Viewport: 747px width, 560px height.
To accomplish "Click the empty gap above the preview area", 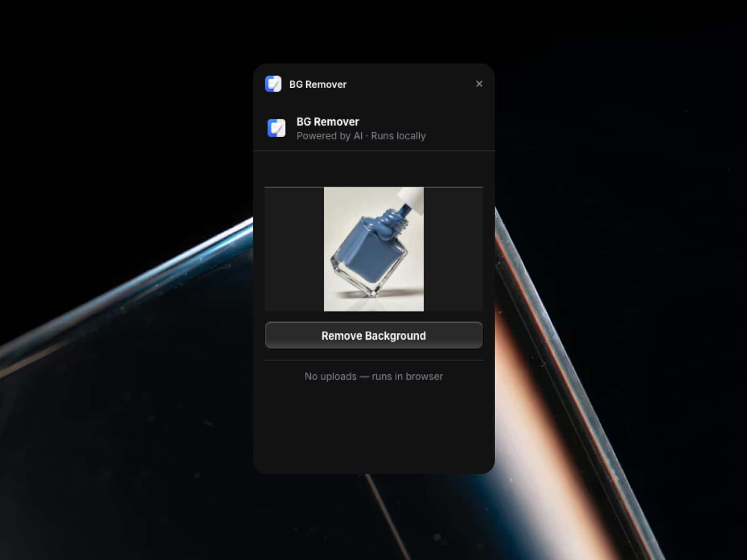I will (373, 169).
